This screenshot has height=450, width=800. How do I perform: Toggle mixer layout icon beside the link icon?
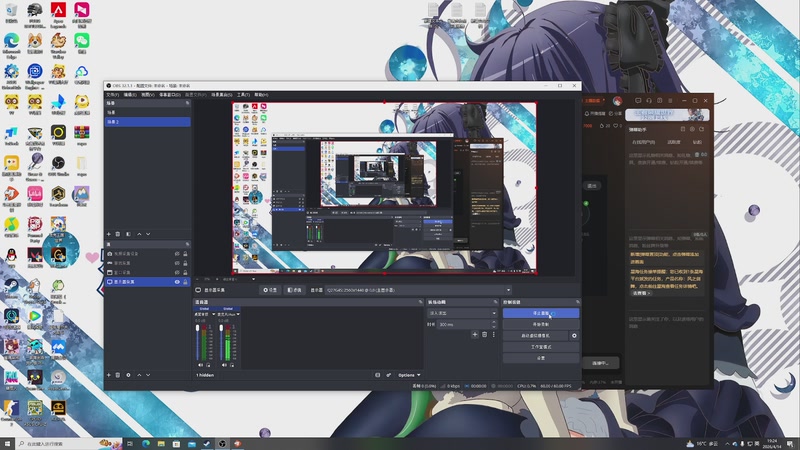pyautogui.click(x=378, y=375)
